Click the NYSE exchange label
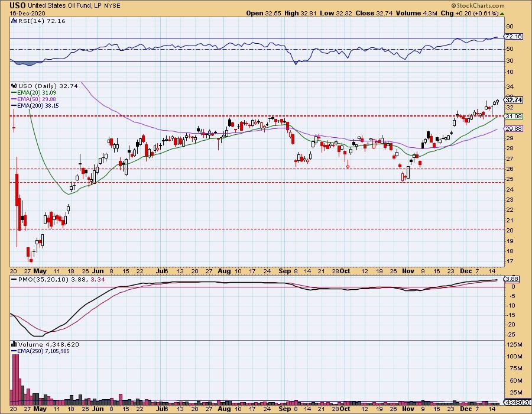 (x=113, y=5)
